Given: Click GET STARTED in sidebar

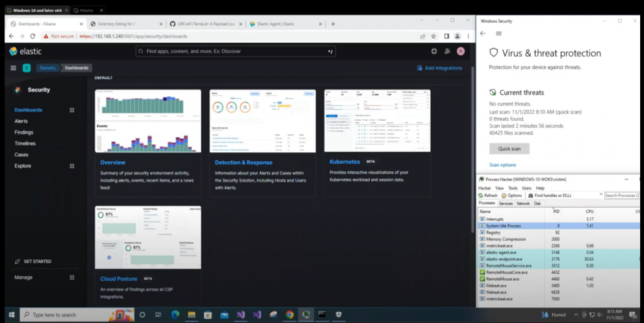Looking at the screenshot, I should (33, 261).
